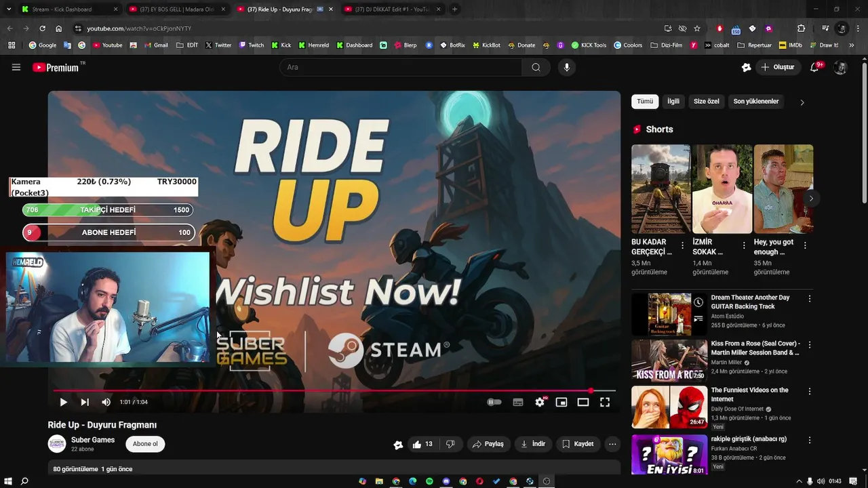Subscribe with the Abone ol button
Screen dimensions: 868x488
[x=145, y=444]
